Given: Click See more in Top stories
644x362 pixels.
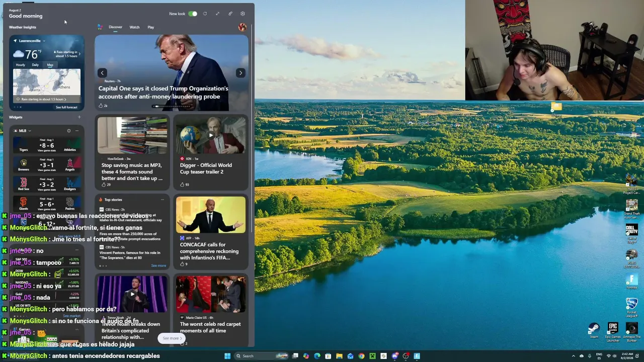Looking at the screenshot, I should click(x=158, y=265).
